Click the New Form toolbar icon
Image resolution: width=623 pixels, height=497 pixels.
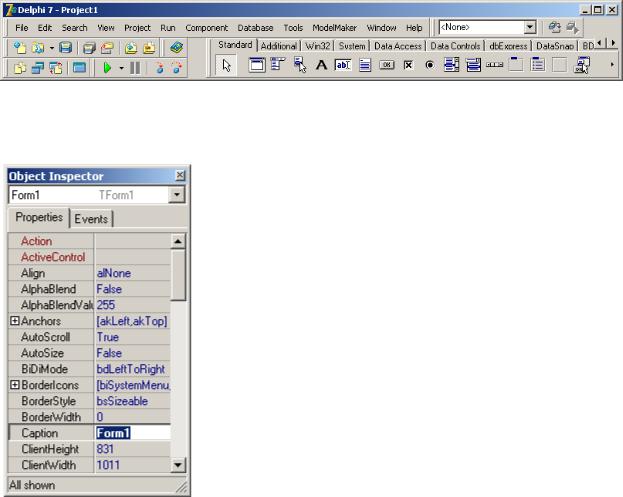point(79,68)
